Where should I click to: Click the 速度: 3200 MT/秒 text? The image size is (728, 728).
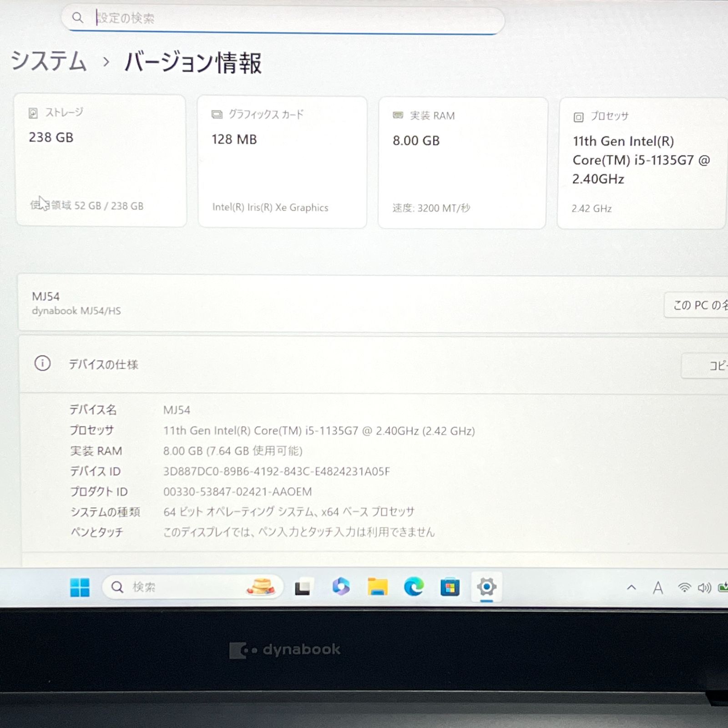pos(431,208)
